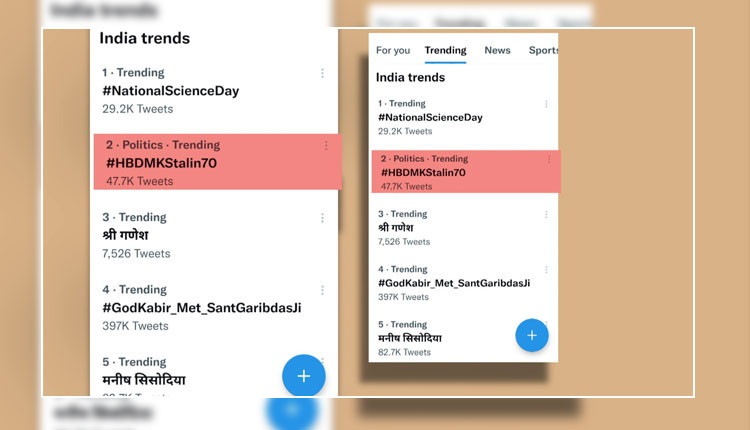
Task: Open more options for right panel #NationalScienceDay
Action: 546,104
